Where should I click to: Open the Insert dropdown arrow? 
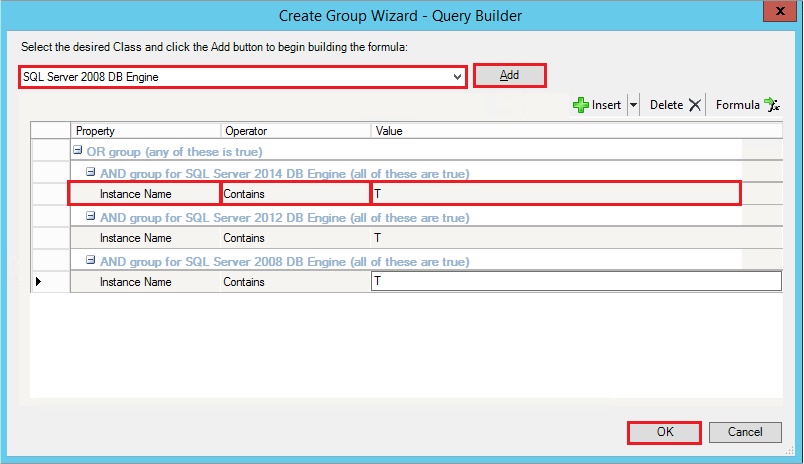634,105
